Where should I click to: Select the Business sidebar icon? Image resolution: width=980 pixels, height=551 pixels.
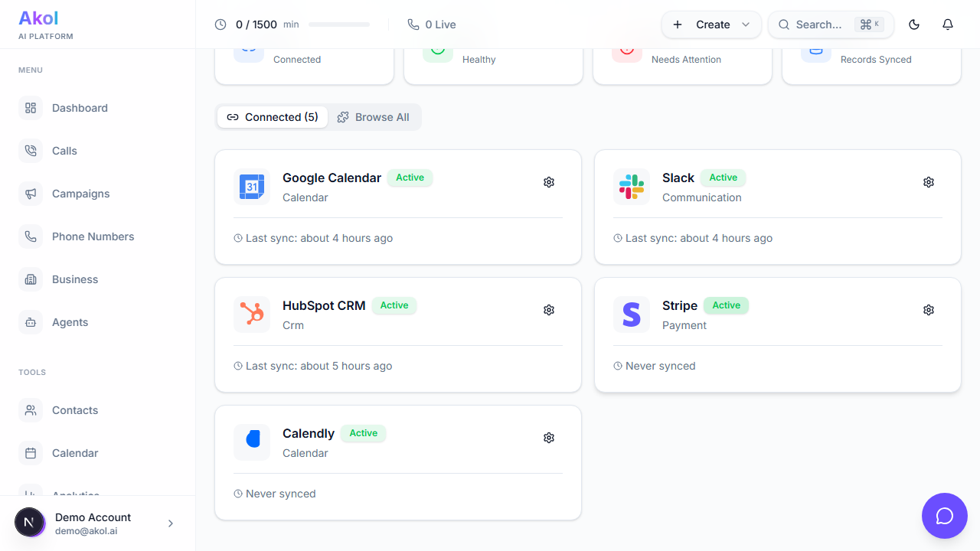tap(31, 279)
